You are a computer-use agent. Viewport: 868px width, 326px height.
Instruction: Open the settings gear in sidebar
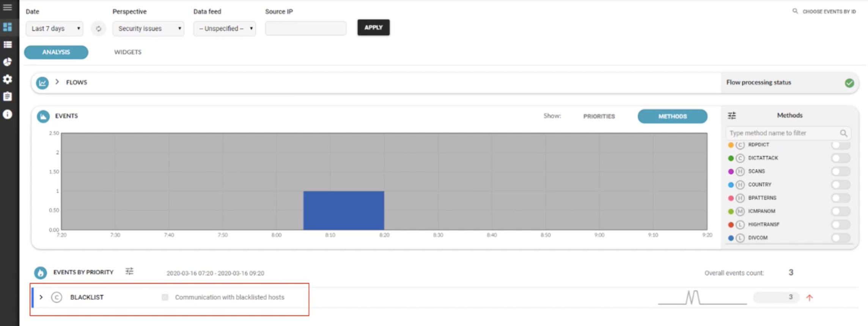click(x=8, y=79)
